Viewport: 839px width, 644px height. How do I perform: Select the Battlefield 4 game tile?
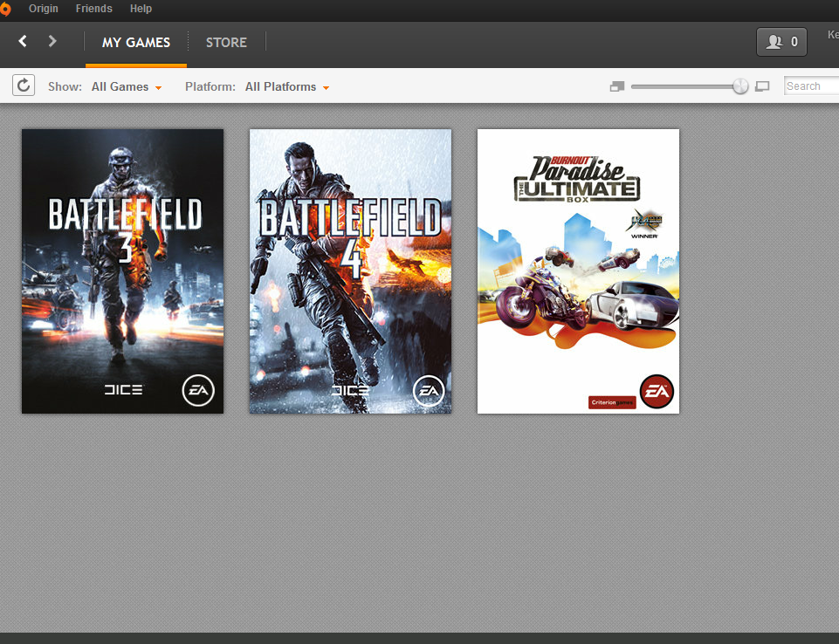coord(350,271)
